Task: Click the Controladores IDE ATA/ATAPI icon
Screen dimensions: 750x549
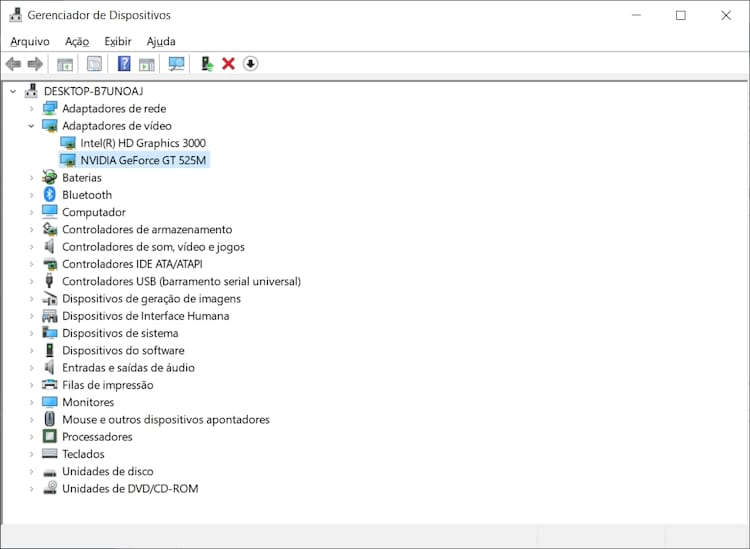Action: [x=49, y=264]
